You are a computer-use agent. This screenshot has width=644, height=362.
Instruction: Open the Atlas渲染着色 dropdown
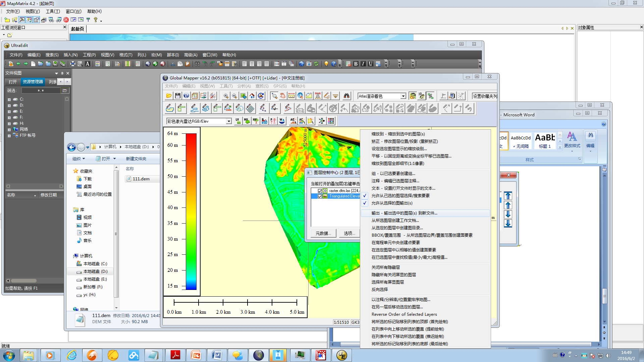pyautogui.click(x=404, y=96)
